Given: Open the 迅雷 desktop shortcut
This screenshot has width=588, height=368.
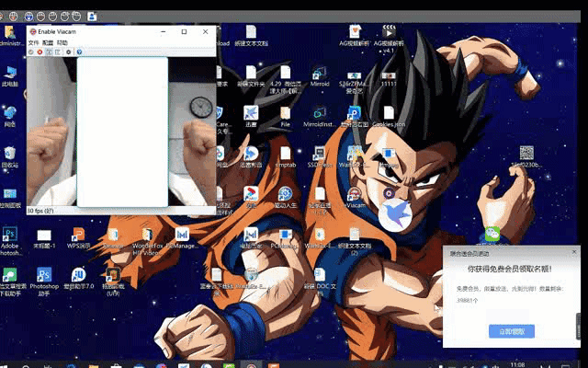Looking at the screenshot, I should click(x=251, y=117).
